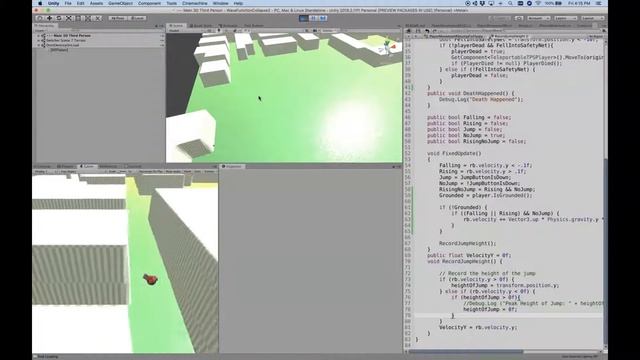
Task: Select Switcher Scene 2 Terrain row
Action: (99, 40)
